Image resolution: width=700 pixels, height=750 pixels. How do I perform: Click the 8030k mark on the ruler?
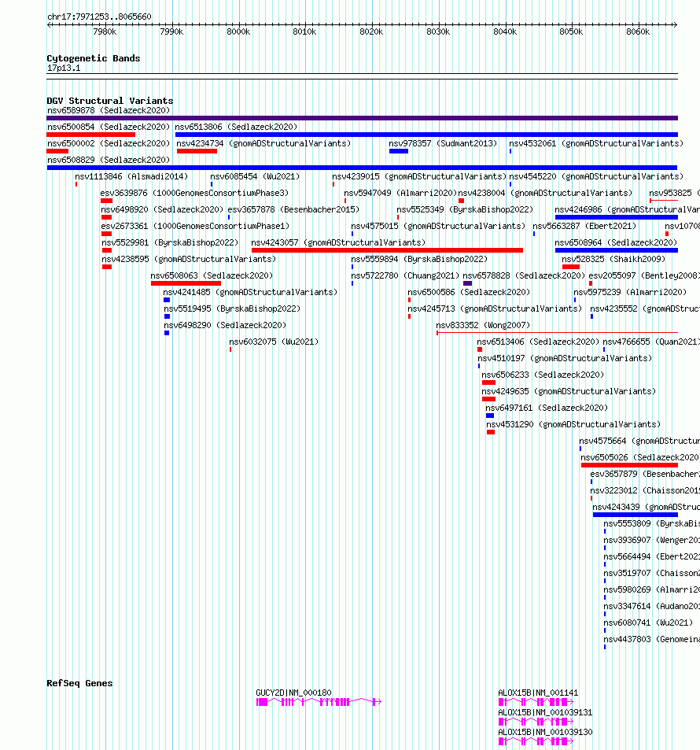point(438,32)
